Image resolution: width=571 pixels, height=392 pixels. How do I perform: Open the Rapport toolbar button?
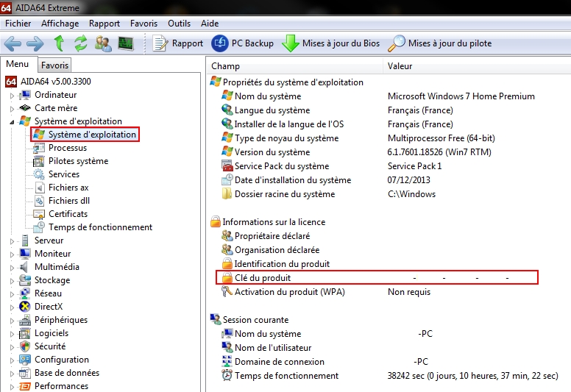(177, 43)
